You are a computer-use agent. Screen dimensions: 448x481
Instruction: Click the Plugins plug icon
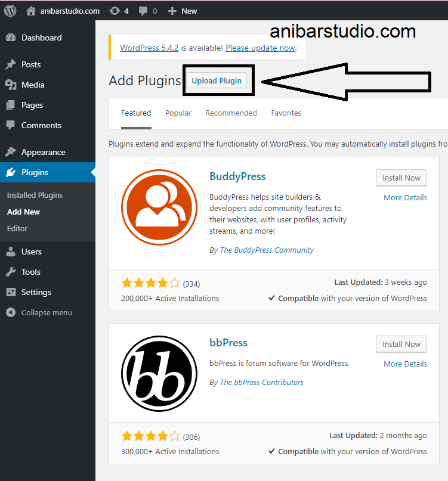tap(11, 172)
